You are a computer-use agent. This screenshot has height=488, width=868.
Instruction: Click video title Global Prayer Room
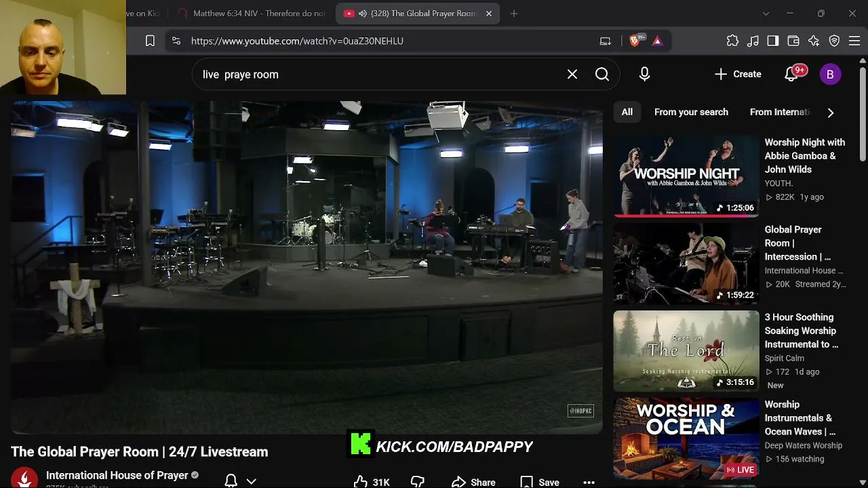139,451
